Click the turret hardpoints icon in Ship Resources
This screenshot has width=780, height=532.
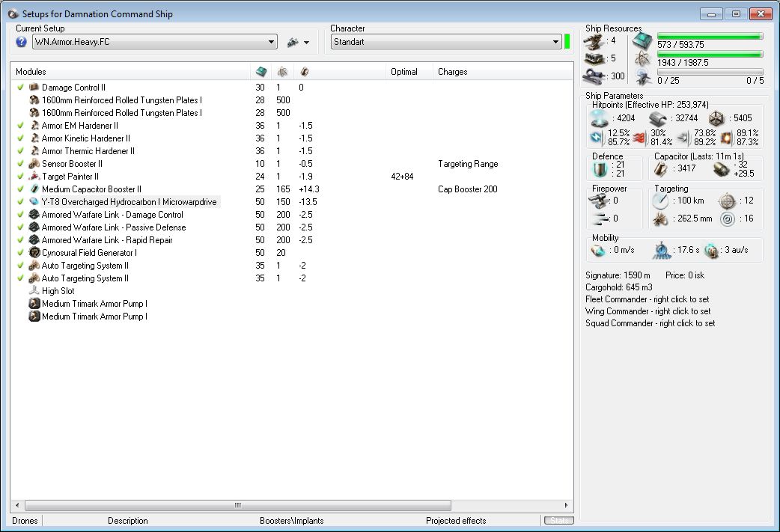pos(593,40)
